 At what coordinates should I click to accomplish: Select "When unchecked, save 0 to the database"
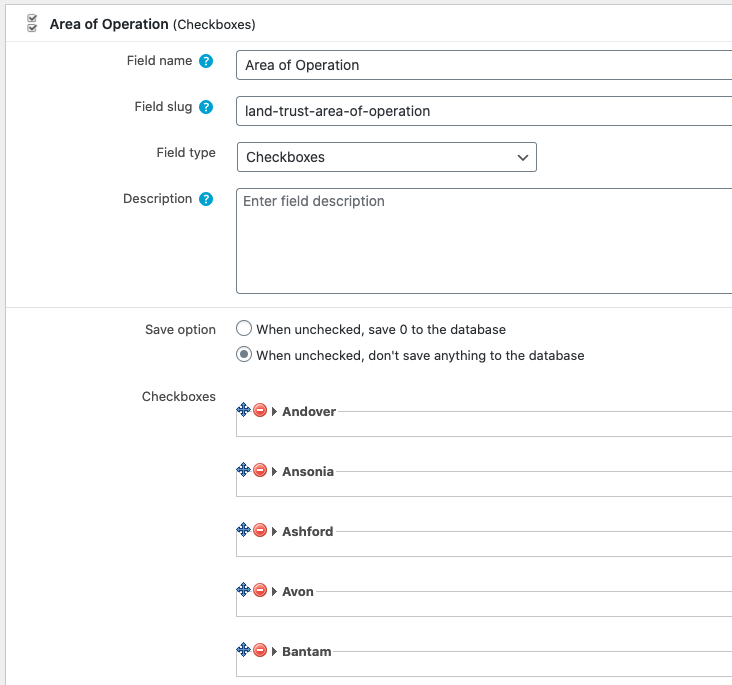point(244,328)
